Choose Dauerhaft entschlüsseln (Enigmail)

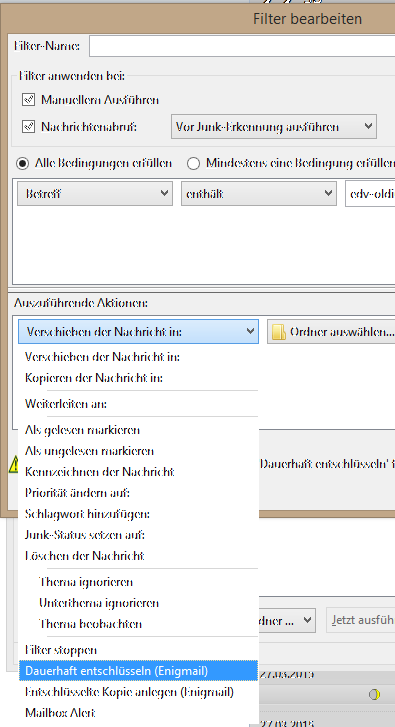(139, 671)
